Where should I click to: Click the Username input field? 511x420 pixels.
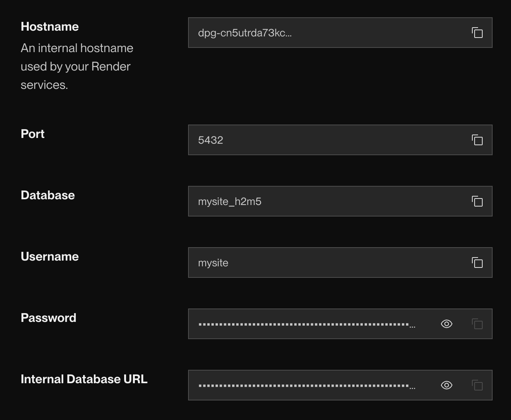click(306, 262)
